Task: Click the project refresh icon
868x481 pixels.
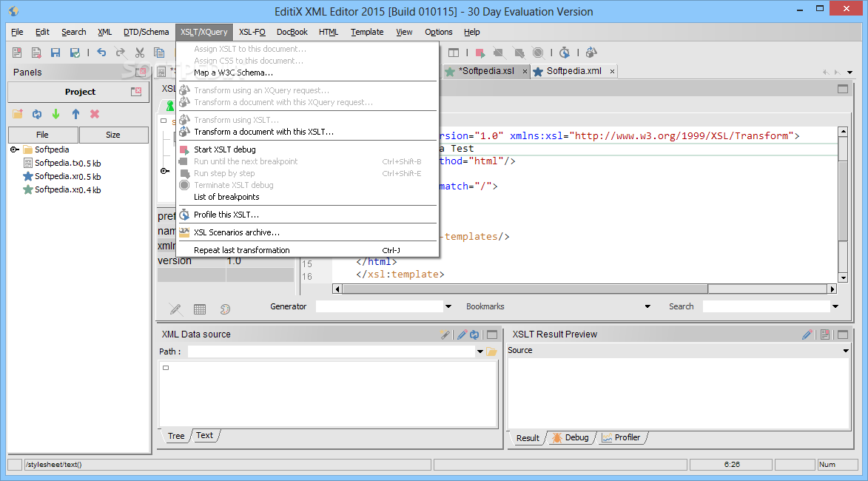Action: click(x=37, y=114)
